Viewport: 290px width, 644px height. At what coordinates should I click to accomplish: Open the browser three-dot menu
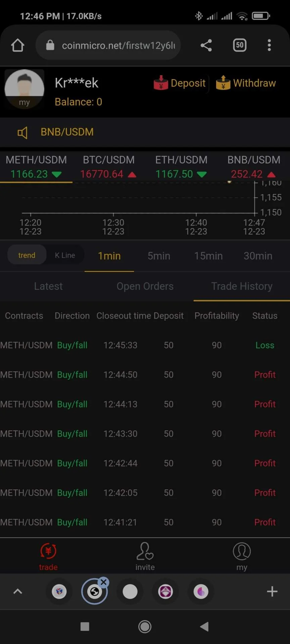coord(269,45)
